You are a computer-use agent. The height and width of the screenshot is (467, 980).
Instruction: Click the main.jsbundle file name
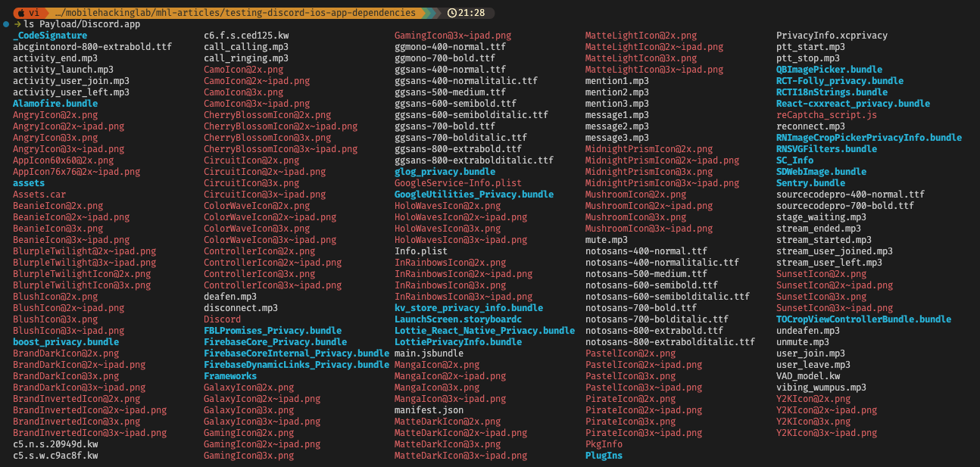point(429,353)
